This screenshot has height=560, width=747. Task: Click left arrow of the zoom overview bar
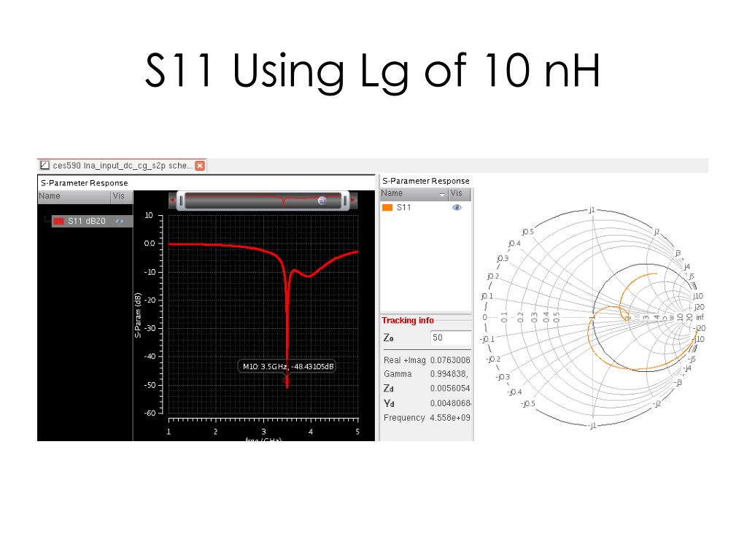click(x=172, y=201)
